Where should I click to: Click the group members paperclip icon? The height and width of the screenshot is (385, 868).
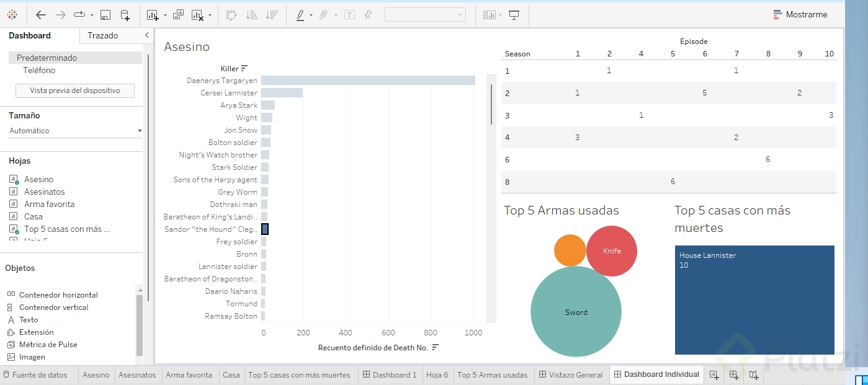click(323, 15)
